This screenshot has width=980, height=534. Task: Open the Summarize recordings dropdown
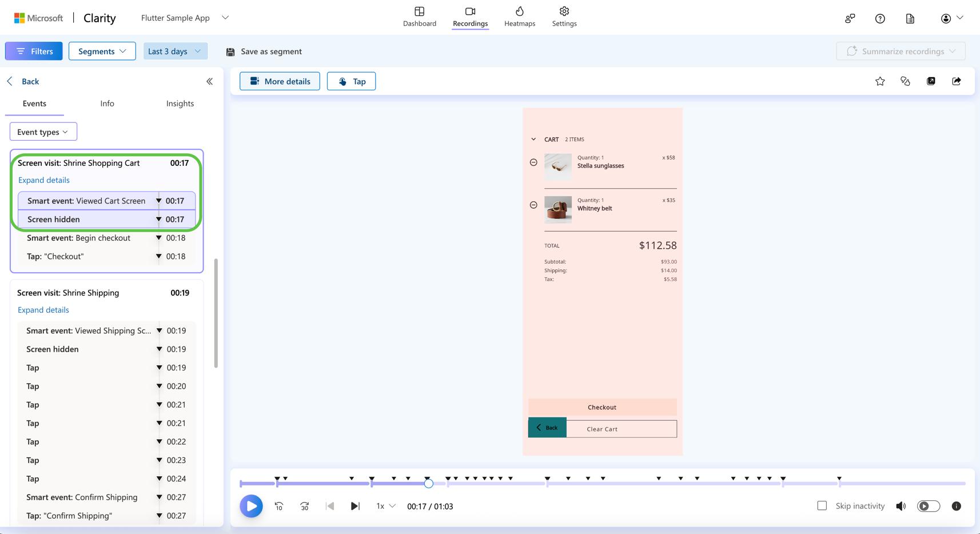(x=901, y=51)
